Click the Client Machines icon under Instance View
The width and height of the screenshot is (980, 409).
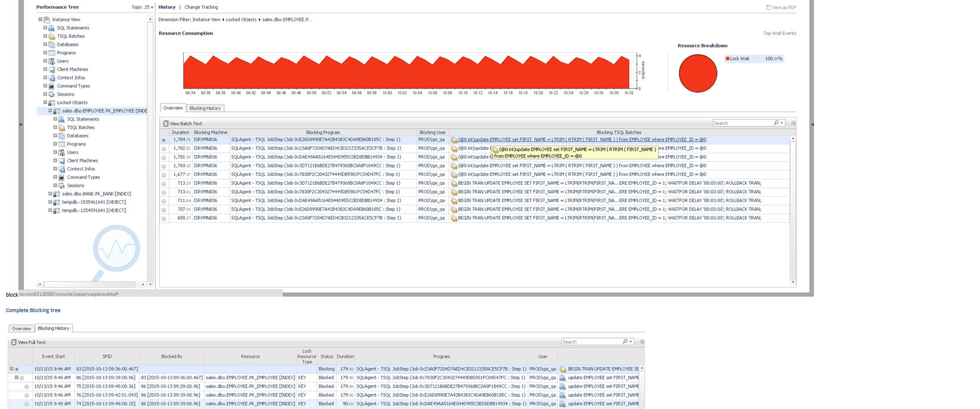(x=52, y=70)
